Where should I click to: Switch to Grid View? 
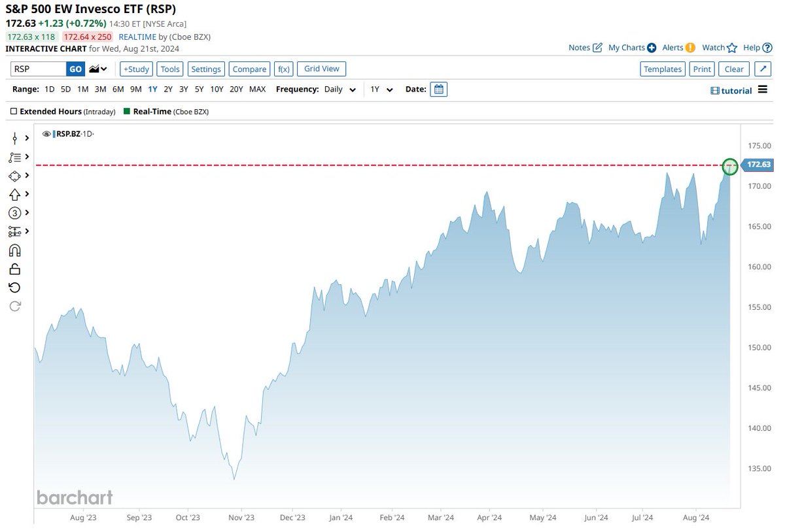pos(322,69)
